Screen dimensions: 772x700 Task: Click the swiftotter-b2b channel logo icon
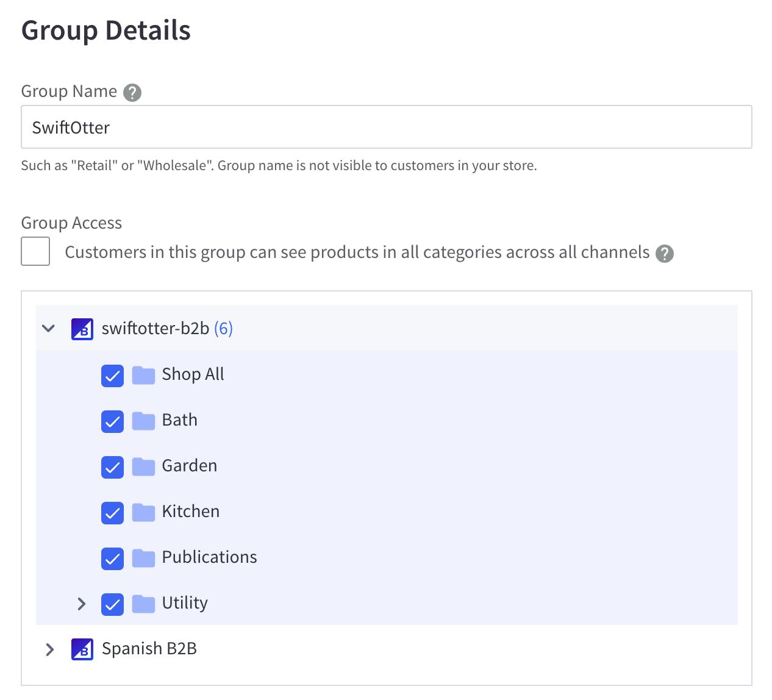(x=82, y=329)
